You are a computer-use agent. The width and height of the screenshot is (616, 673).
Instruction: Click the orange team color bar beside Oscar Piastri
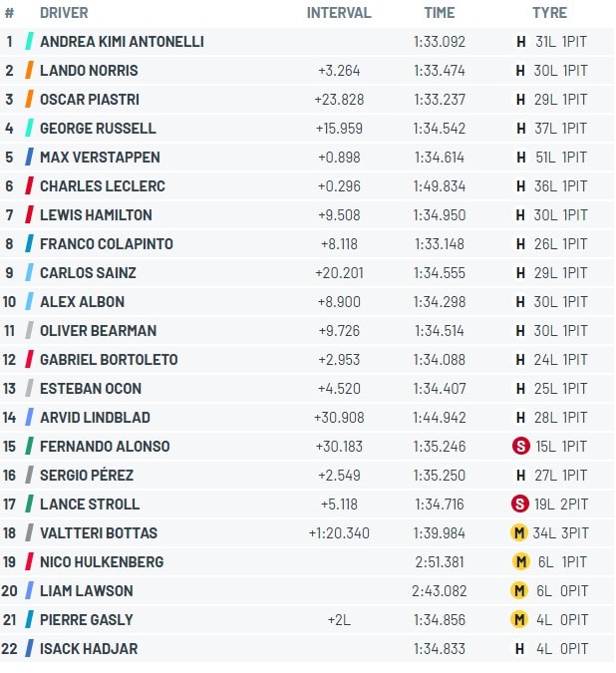click(29, 99)
